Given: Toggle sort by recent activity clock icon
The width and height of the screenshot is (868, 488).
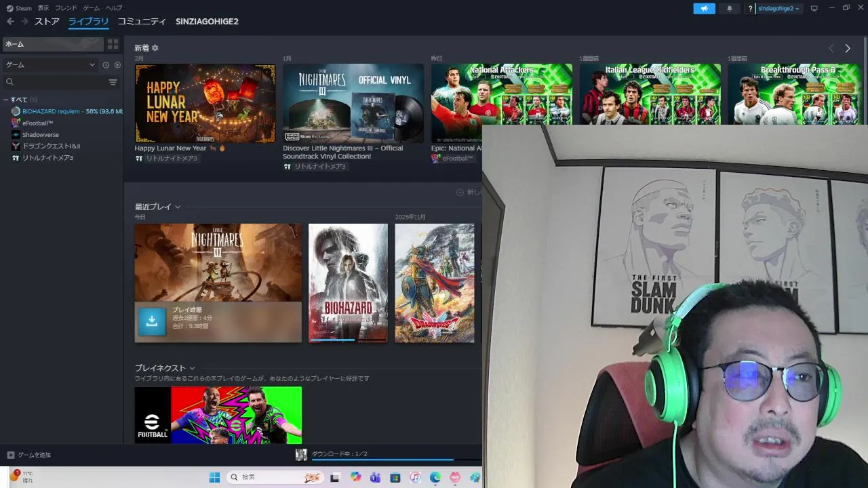Looking at the screenshot, I should point(106,65).
